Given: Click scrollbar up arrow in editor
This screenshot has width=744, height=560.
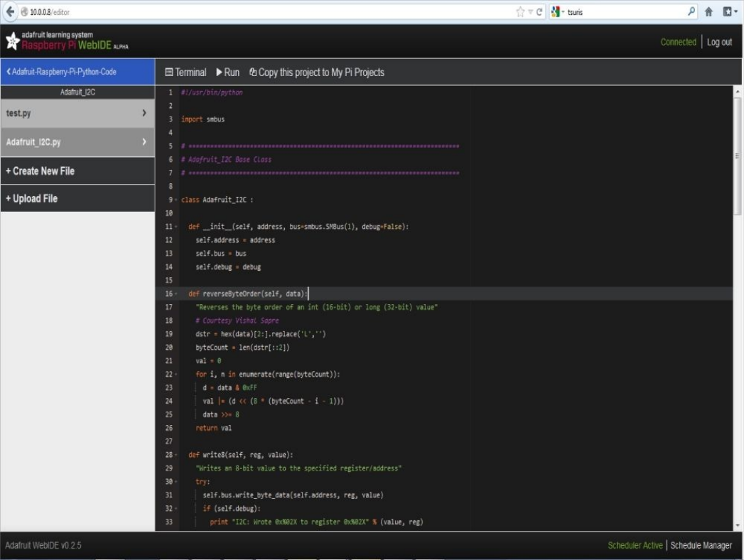Looking at the screenshot, I should (x=737, y=91).
